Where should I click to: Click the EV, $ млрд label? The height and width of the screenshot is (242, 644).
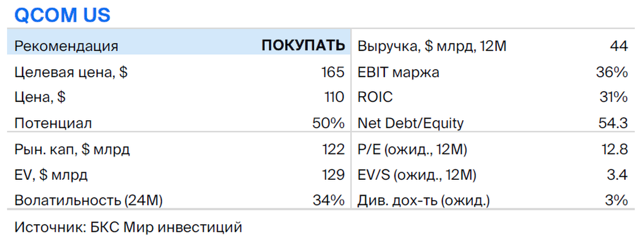[51, 175]
